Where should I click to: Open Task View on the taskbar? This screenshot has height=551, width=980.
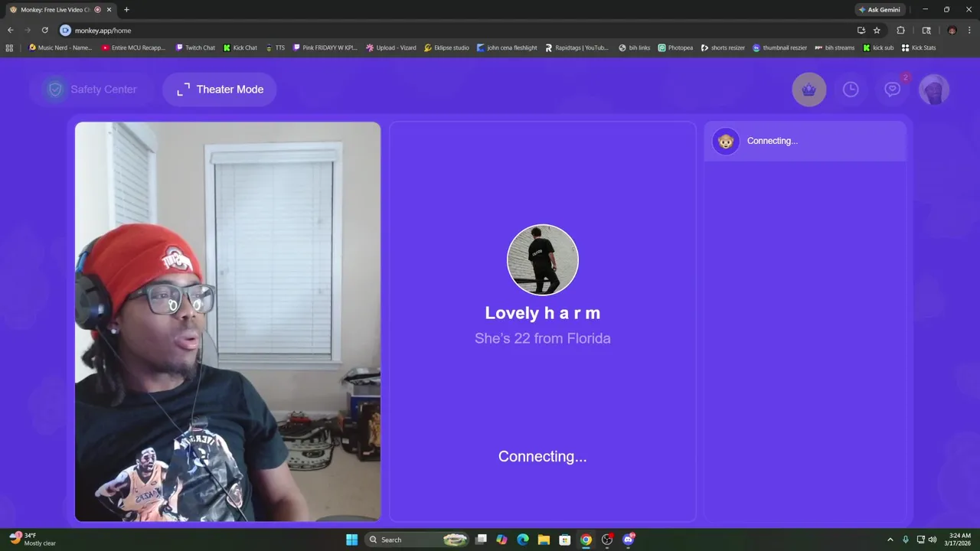(x=481, y=540)
